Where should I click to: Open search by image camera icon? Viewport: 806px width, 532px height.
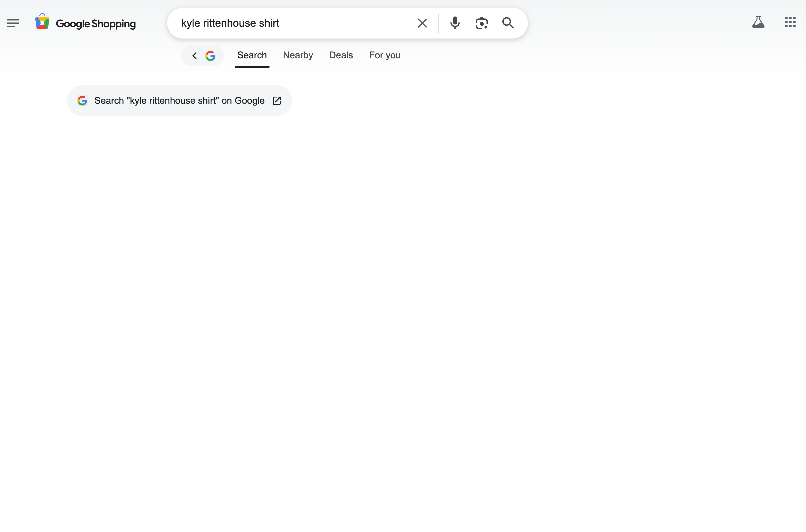(x=482, y=23)
